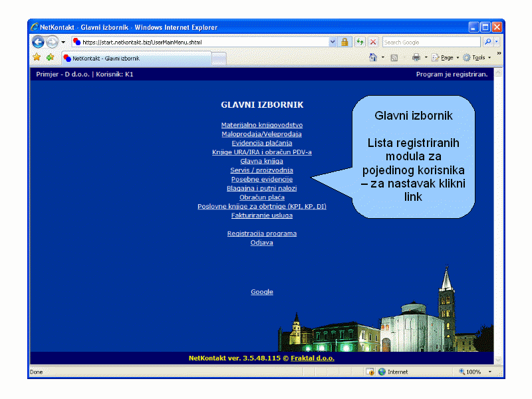
Task: Open the Favorites Center star icon
Action: click(37, 57)
